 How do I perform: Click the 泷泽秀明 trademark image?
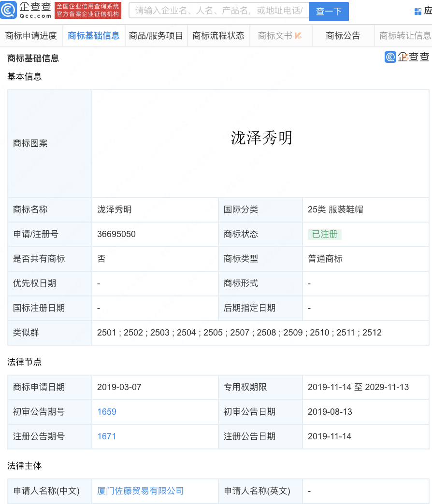point(261,138)
